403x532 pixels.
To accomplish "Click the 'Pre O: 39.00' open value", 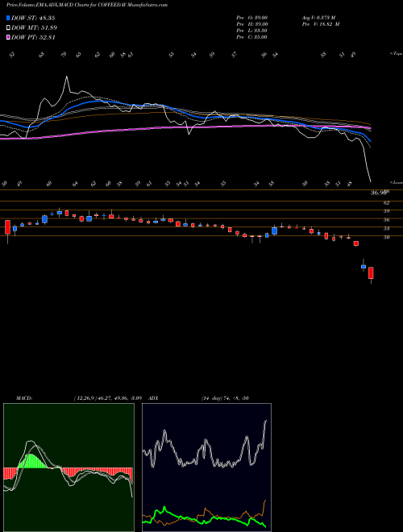I will point(252,17).
